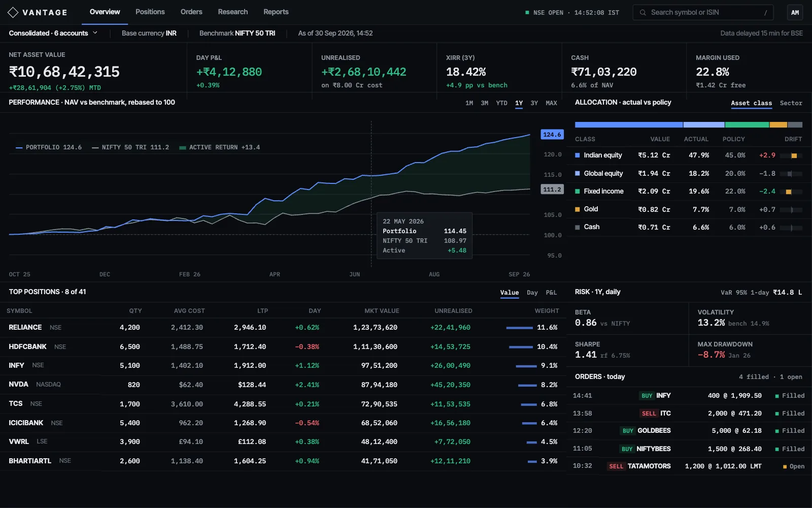
Task: Open the NVDA position symbol
Action: [x=18, y=385]
